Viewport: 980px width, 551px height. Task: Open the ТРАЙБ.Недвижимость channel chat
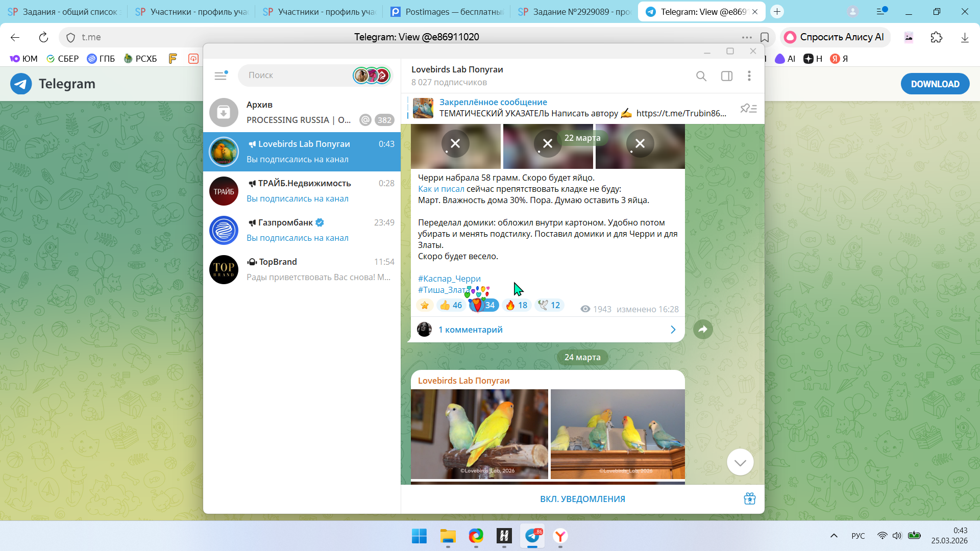[x=302, y=191]
